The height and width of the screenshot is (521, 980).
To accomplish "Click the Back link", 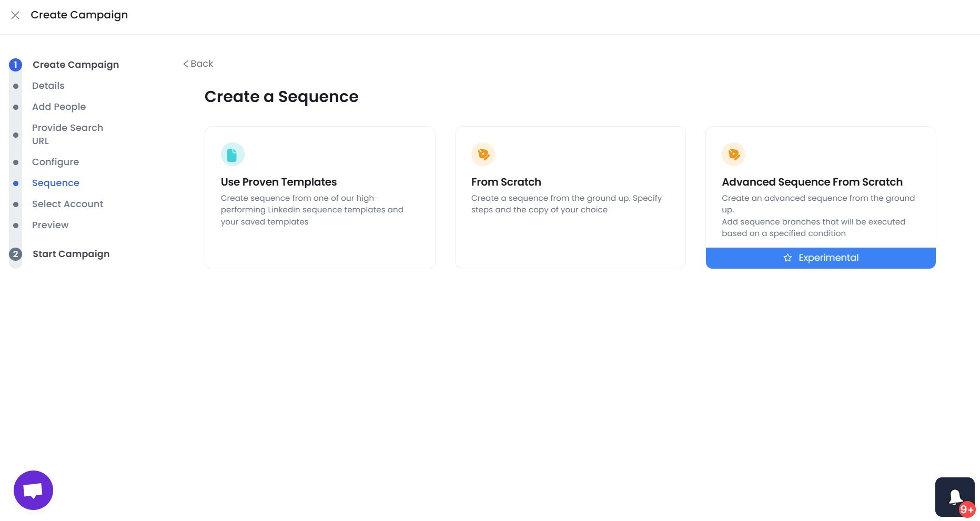I will pyautogui.click(x=201, y=64).
